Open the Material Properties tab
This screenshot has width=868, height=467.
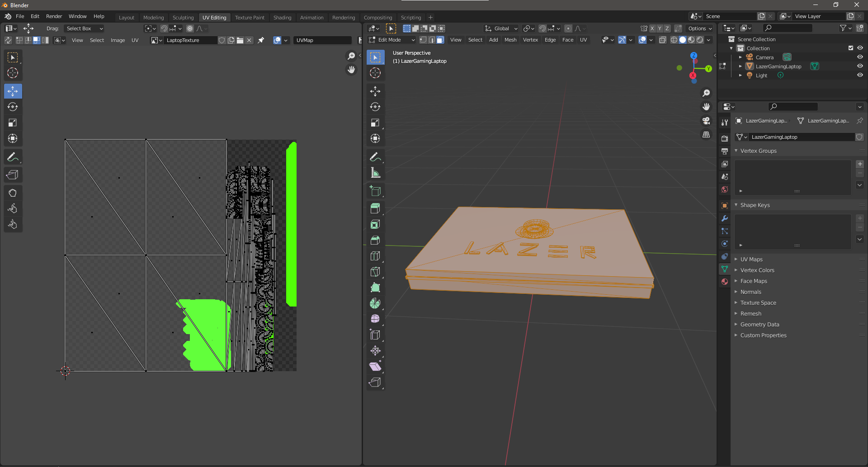(x=724, y=282)
